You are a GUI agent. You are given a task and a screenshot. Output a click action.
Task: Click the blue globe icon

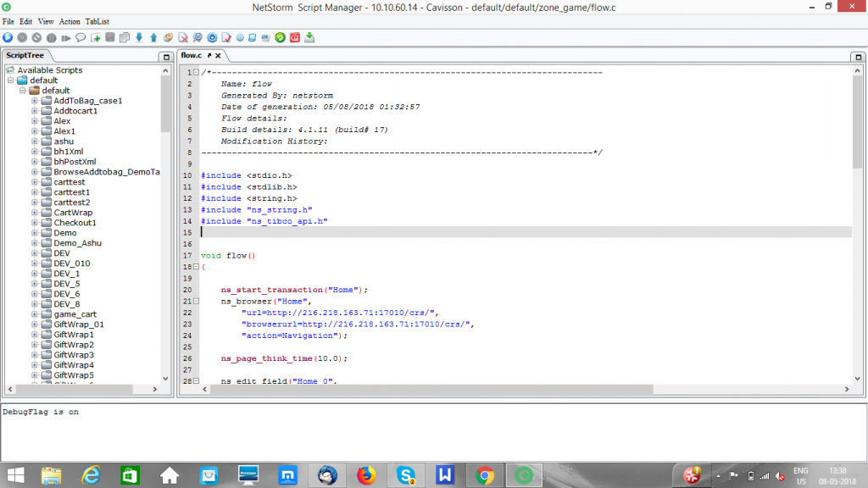pos(240,37)
